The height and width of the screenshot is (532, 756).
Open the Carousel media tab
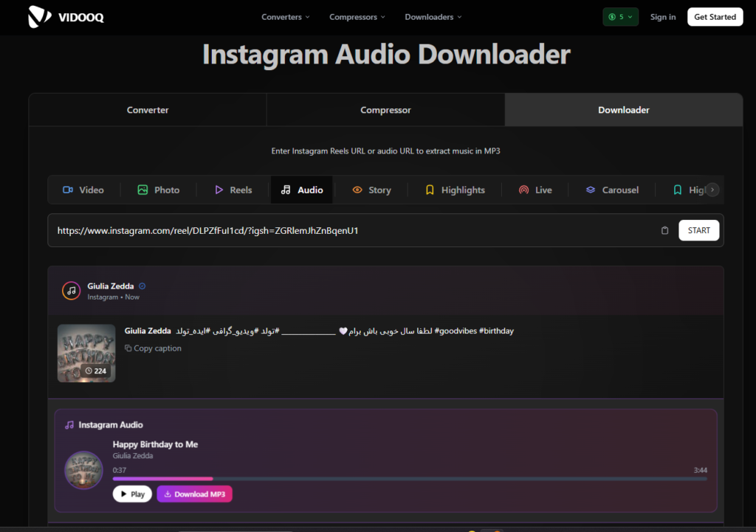coord(612,190)
